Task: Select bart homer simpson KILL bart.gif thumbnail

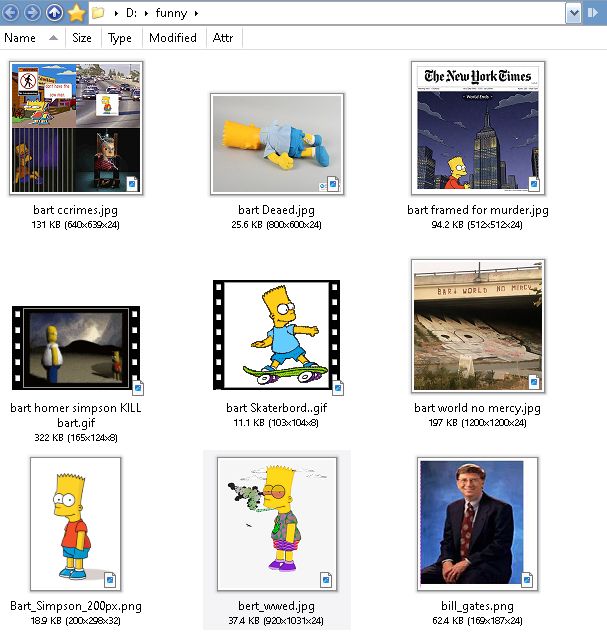Action: 76,348
